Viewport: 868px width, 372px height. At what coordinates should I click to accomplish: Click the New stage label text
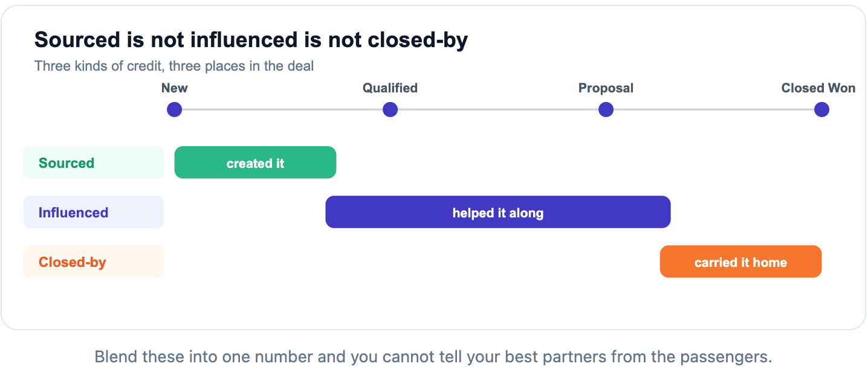click(x=175, y=88)
